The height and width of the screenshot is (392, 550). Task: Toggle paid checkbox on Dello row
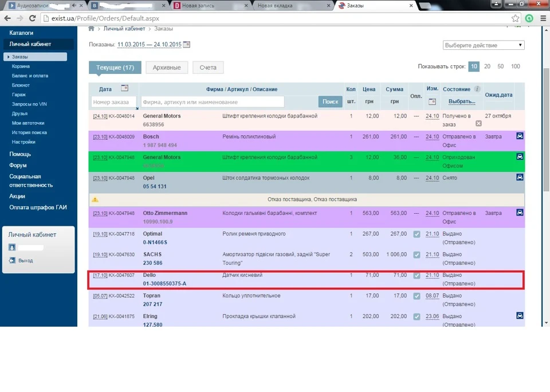coord(417,276)
